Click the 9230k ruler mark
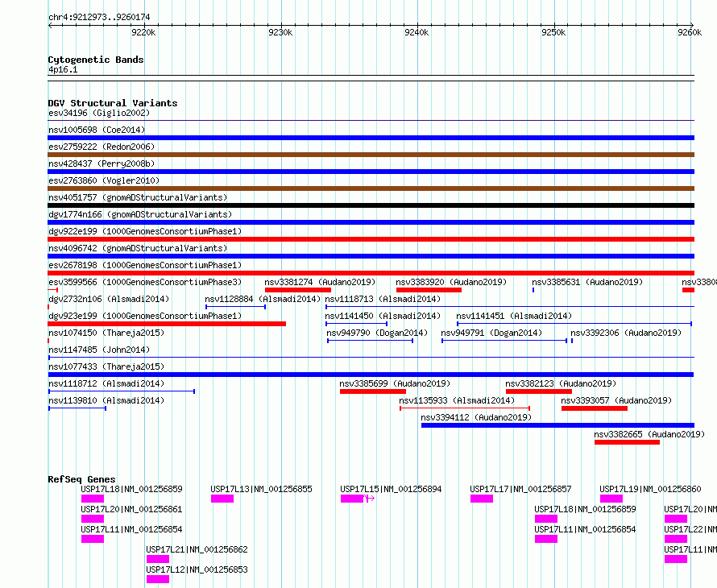 280,32
